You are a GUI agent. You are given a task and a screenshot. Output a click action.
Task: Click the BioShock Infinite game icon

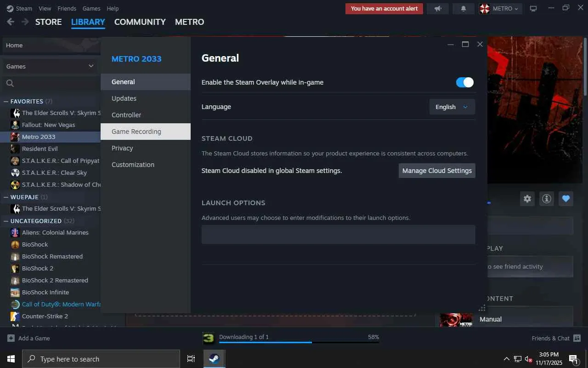tap(15, 293)
